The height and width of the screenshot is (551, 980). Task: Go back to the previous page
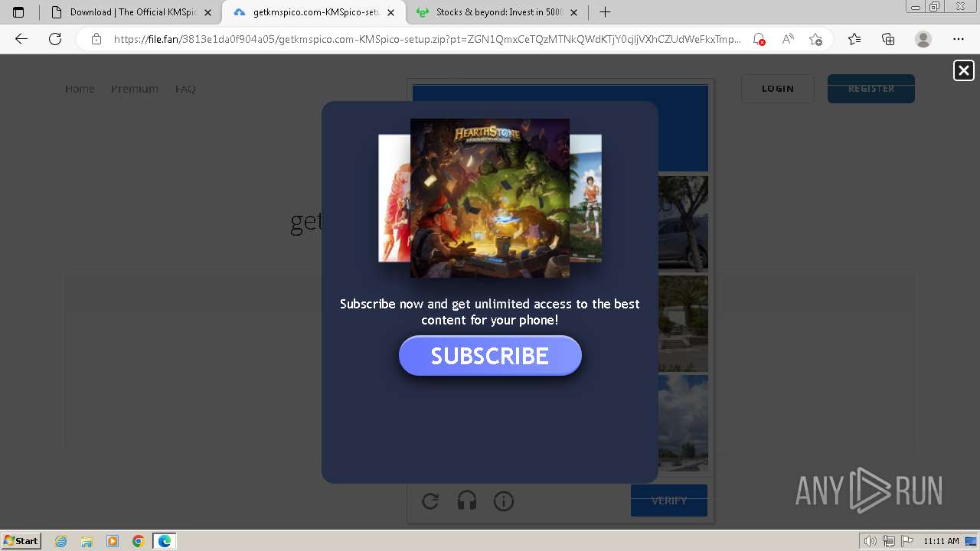pyautogui.click(x=21, y=39)
